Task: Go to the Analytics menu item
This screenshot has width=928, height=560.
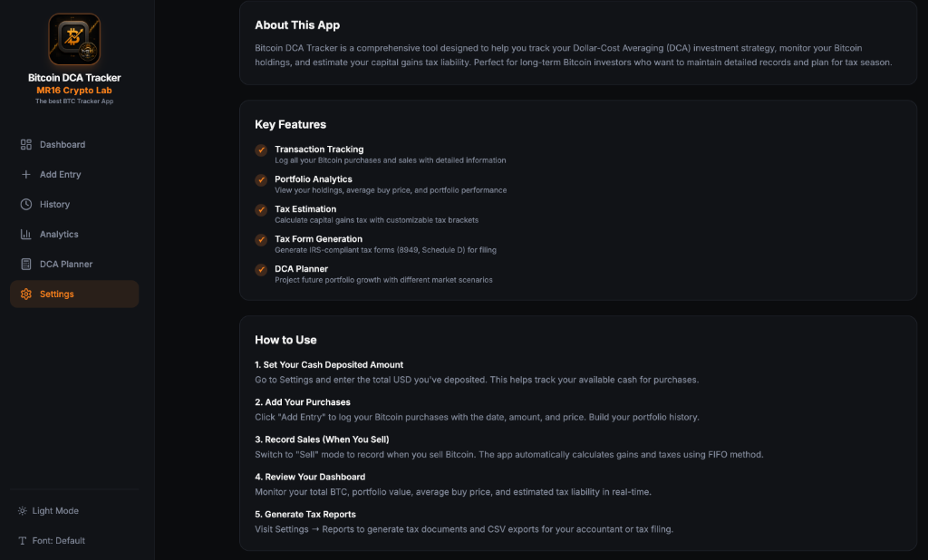Action: [x=74, y=235]
